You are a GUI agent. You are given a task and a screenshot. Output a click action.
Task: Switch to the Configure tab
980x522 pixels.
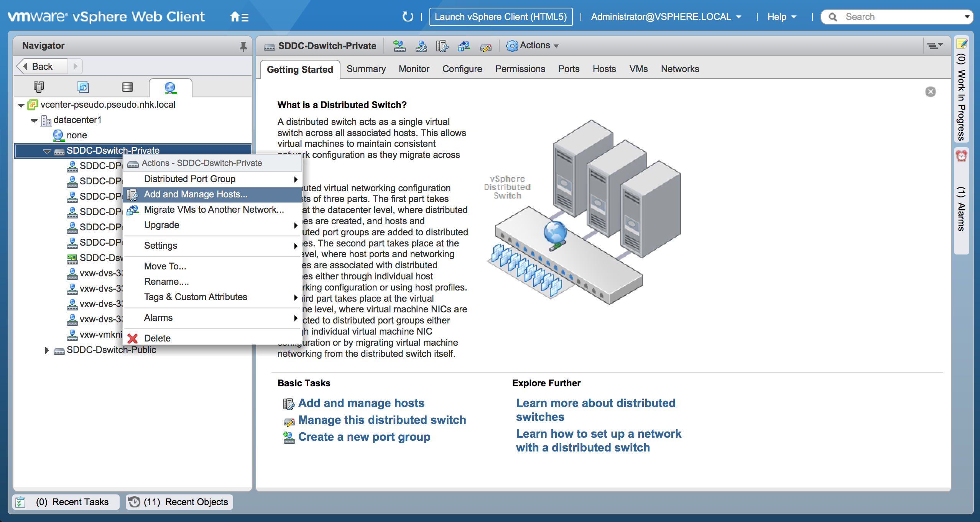462,69
